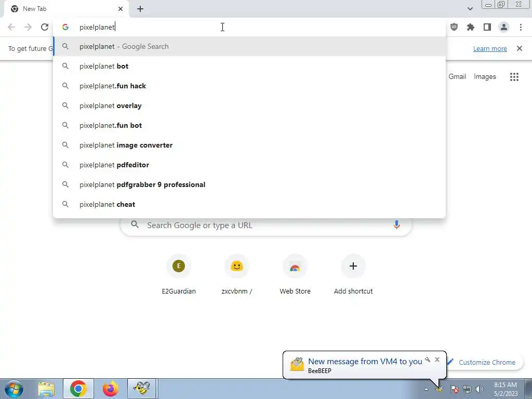Screen dimensions: 532x399
Task: Open the Images link
Action: (x=485, y=77)
